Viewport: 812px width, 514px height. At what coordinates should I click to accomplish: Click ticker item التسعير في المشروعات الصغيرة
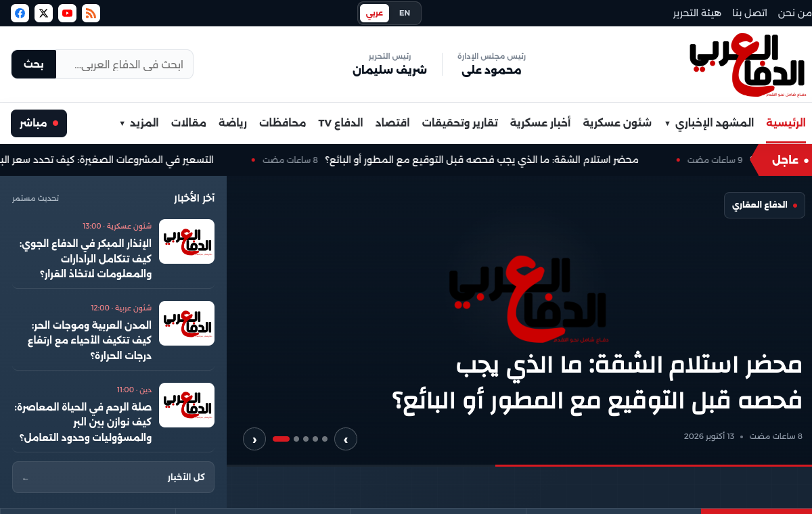click(x=106, y=160)
